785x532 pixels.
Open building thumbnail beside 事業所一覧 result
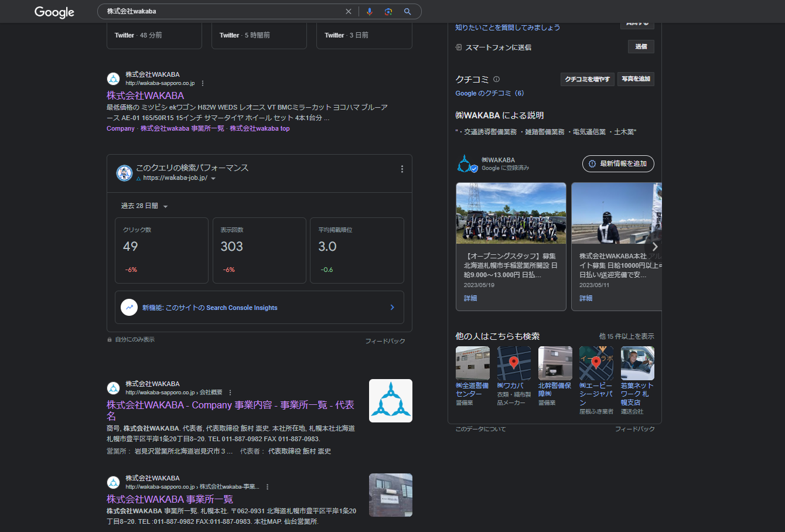(391, 495)
